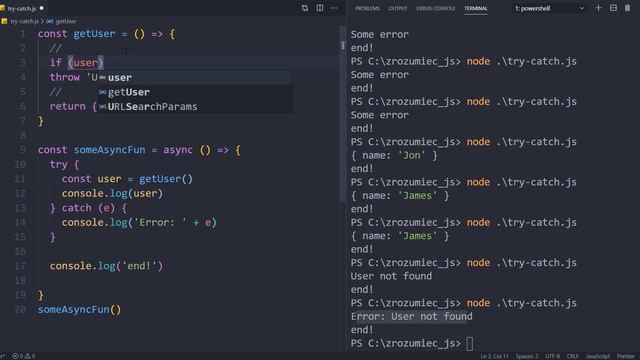
Task: Switch to the PROBLEMS tab
Action: (367, 8)
